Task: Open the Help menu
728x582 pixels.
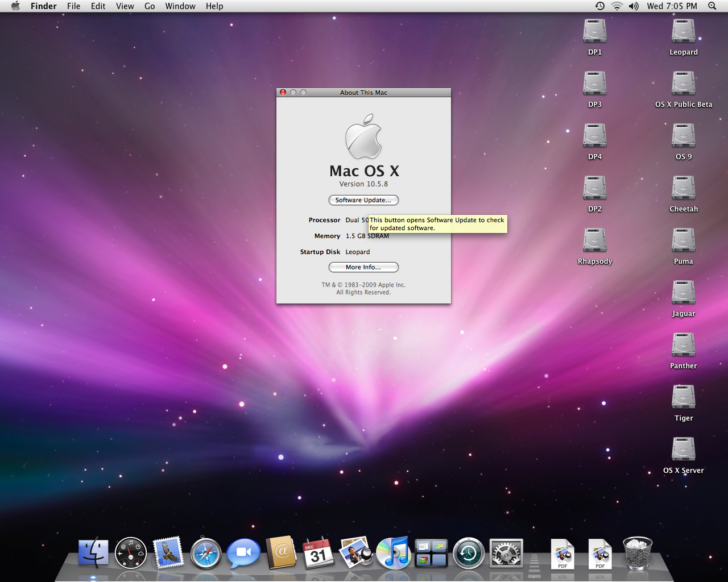Action: (x=214, y=6)
